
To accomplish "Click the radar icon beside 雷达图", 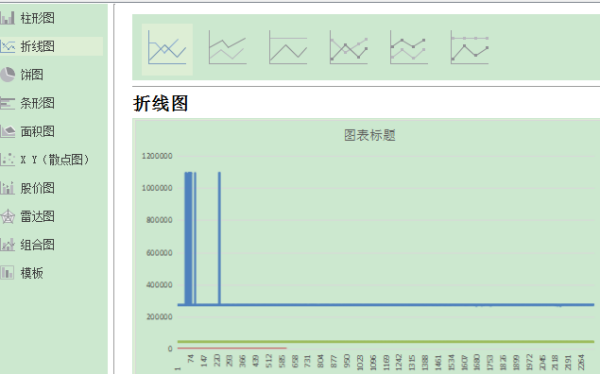I will (x=8, y=216).
